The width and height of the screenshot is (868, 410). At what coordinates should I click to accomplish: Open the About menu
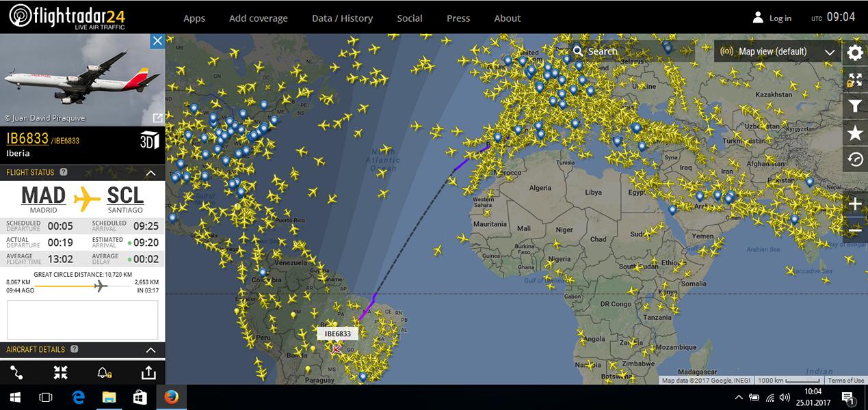coord(508,18)
